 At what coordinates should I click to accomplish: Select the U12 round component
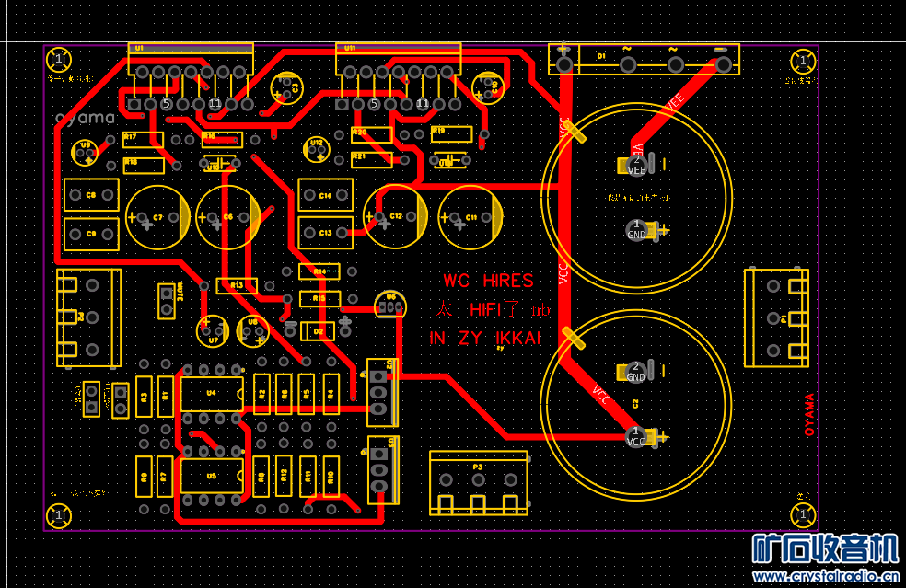coord(317,149)
